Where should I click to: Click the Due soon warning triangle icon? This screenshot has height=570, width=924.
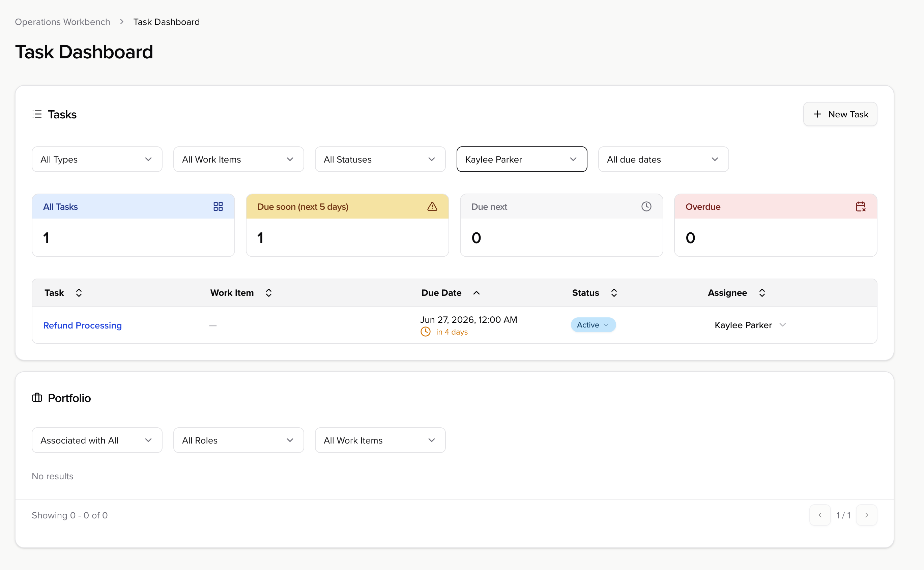[x=432, y=207]
